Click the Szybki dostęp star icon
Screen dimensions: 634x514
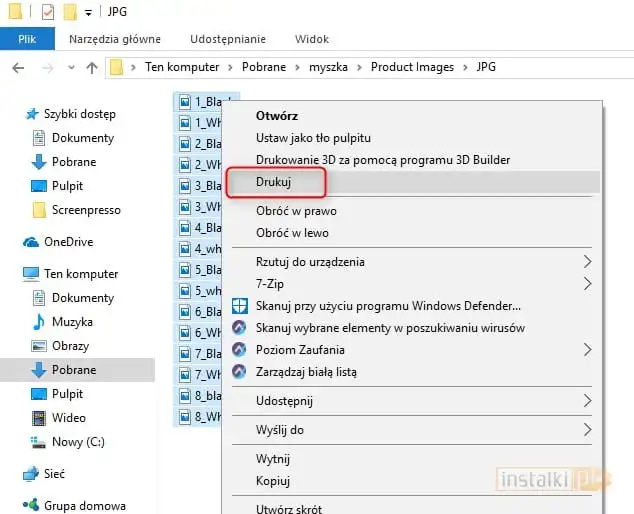tap(31, 114)
